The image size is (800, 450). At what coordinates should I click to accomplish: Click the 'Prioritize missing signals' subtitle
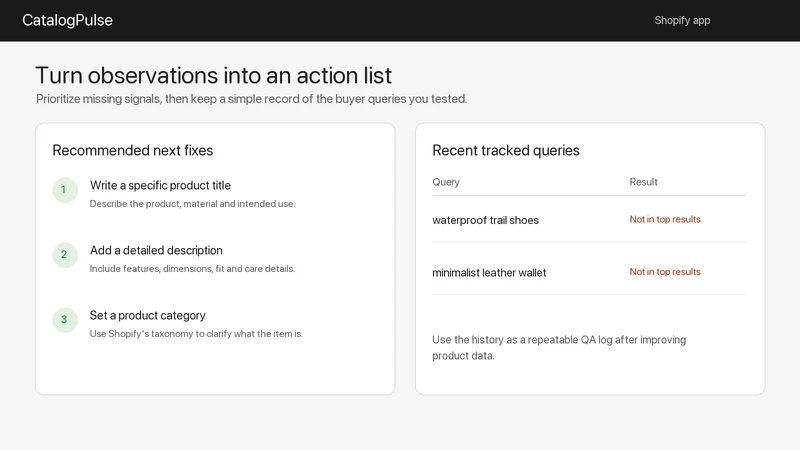click(x=252, y=98)
